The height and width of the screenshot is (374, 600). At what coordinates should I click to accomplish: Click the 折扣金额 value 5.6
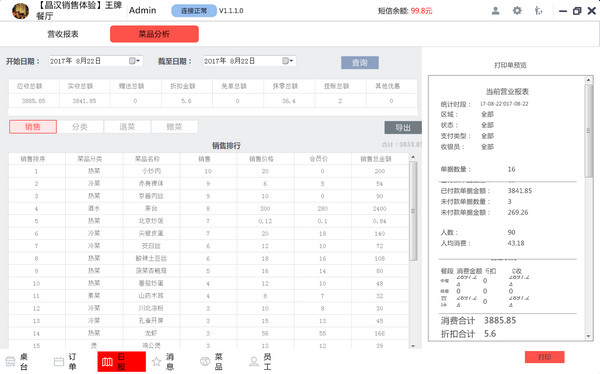coord(186,101)
